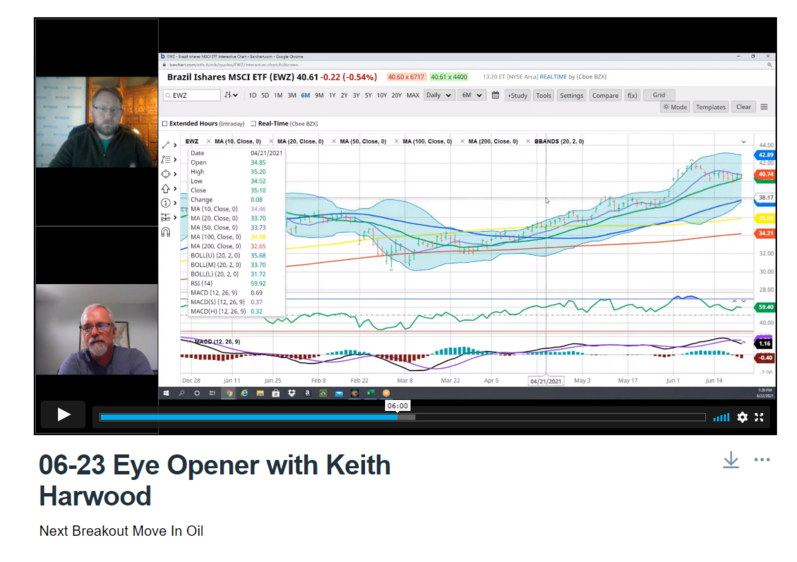Select the 1Y time range
The height and width of the screenshot is (562, 797).
[332, 95]
